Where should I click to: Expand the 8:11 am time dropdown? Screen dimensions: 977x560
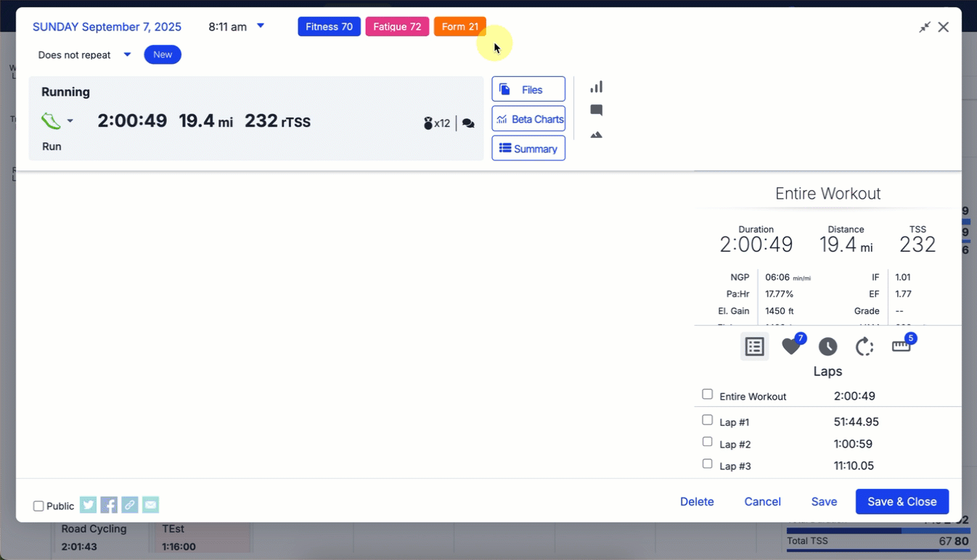(261, 26)
